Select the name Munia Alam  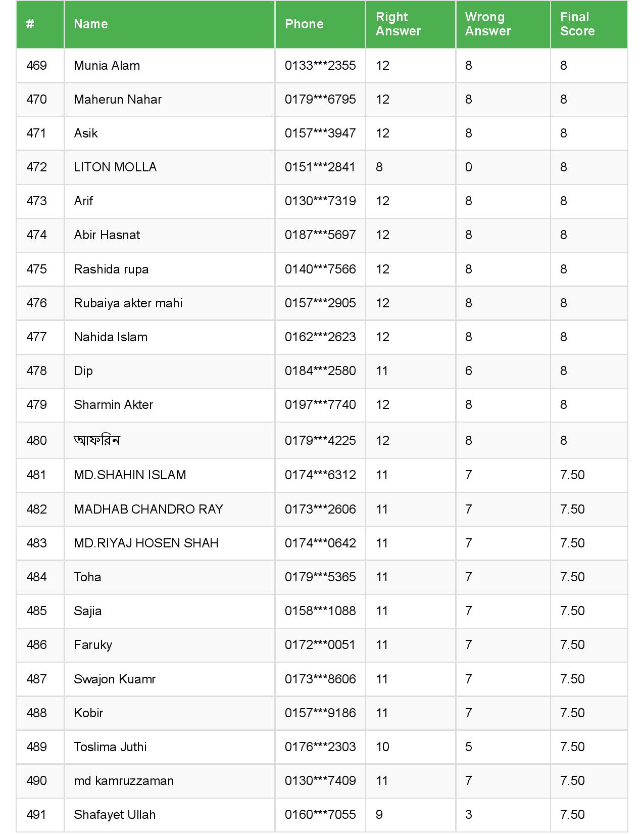[107, 66]
